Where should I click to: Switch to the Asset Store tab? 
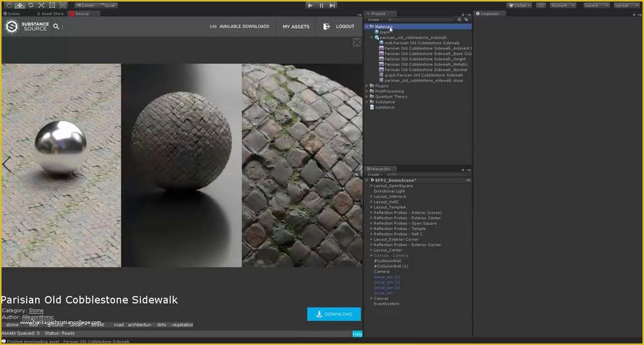pyautogui.click(x=50, y=14)
